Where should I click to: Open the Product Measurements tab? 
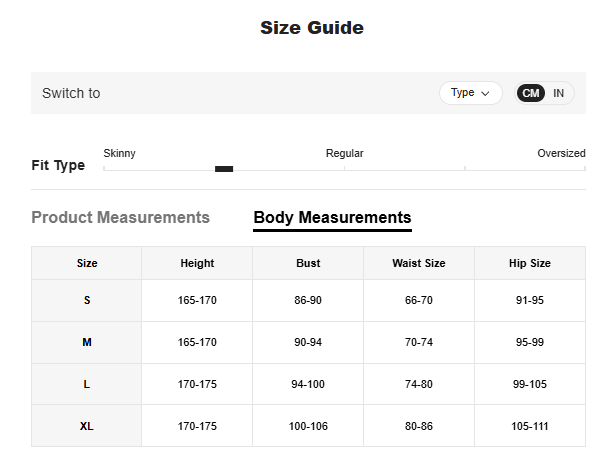121,218
